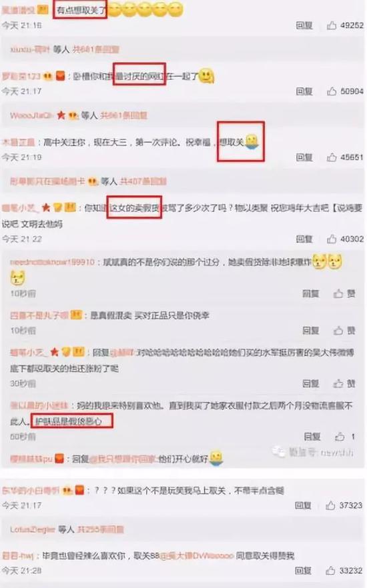Screen dimensions: 367x588
Task: Open the @吴大伟DVWooooo mention link
Action: [x=197, y=555]
